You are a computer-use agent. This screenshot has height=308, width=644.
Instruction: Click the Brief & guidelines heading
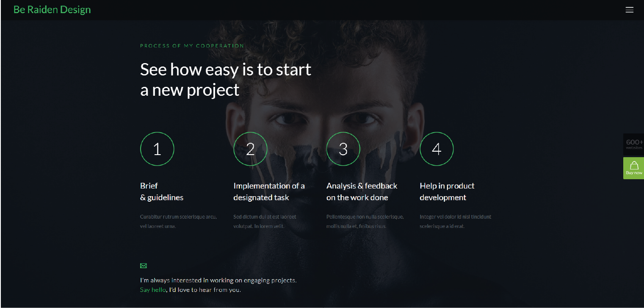[162, 191]
